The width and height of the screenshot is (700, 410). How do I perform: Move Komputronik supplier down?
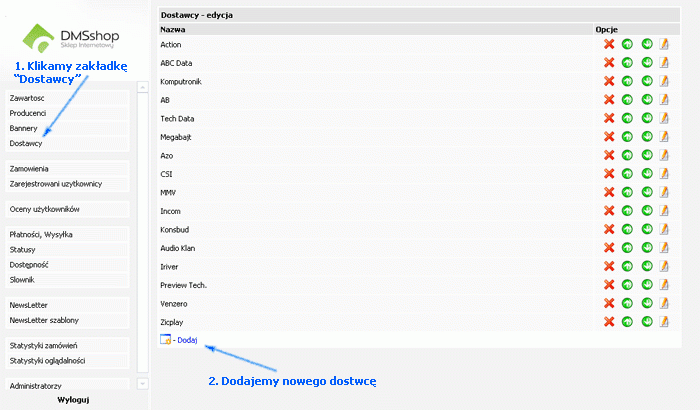pos(647,81)
